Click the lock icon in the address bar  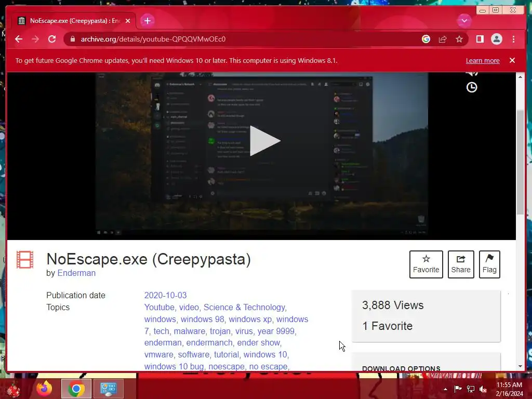coord(72,39)
